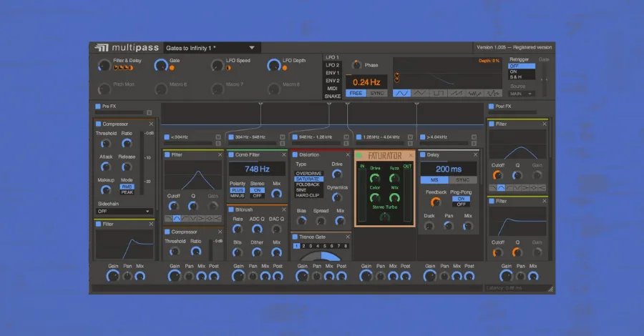Set Comb Filter Stereo to OFF
This screenshot has width=644, height=336.
[x=257, y=196]
